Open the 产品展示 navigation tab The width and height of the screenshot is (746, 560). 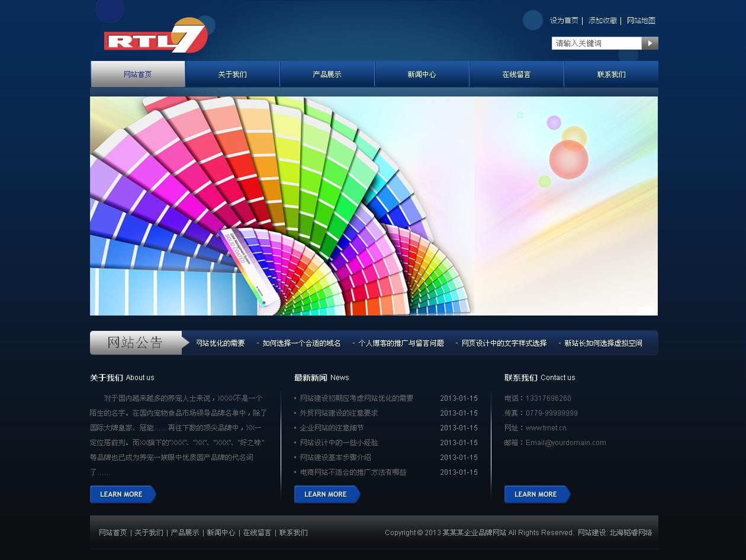327,75
